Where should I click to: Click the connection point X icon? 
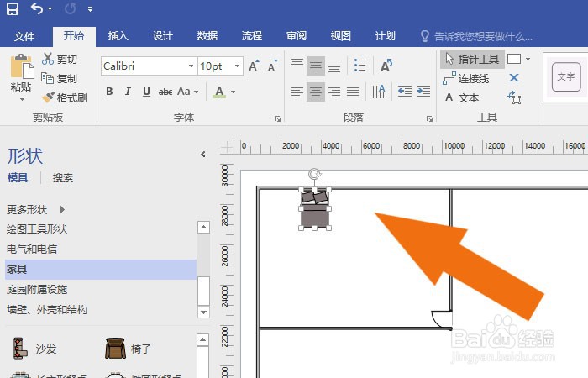(x=514, y=78)
